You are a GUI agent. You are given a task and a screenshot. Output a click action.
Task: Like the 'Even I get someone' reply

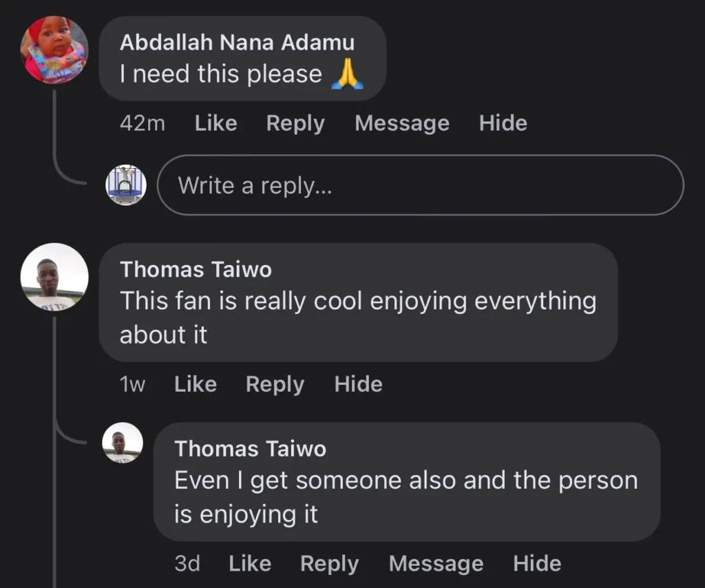coord(250,564)
